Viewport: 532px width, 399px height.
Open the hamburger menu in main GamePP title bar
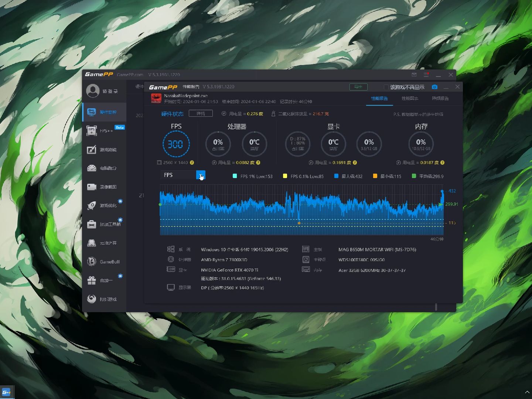point(426,75)
